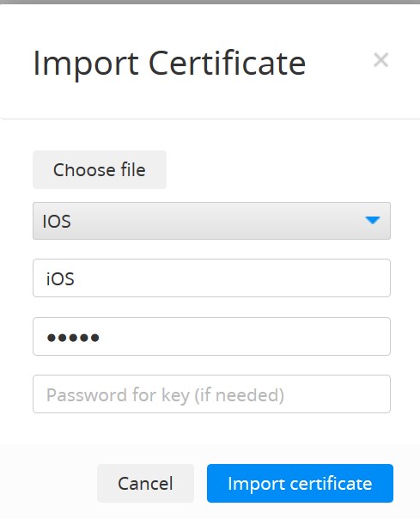The image size is (420, 519).
Task: Expand the platform selector showing IOS
Action: [211, 221]
